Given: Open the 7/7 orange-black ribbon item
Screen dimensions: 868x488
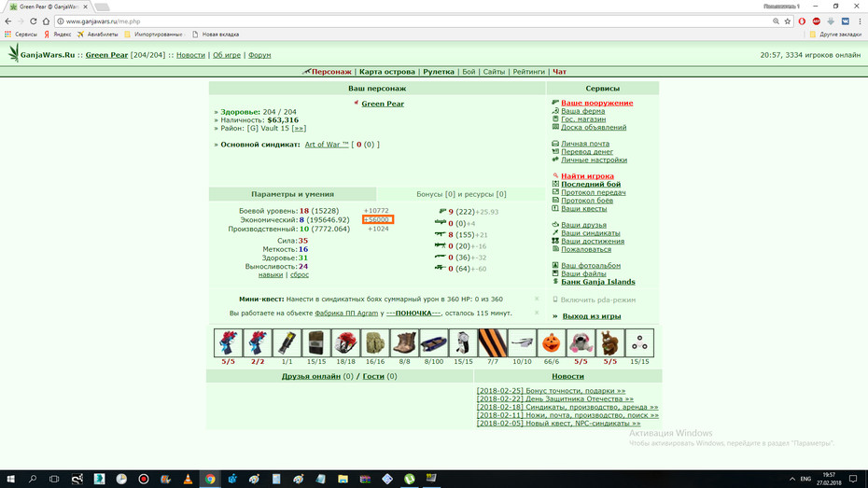Looking at the screenshot, I should point(492,342).
